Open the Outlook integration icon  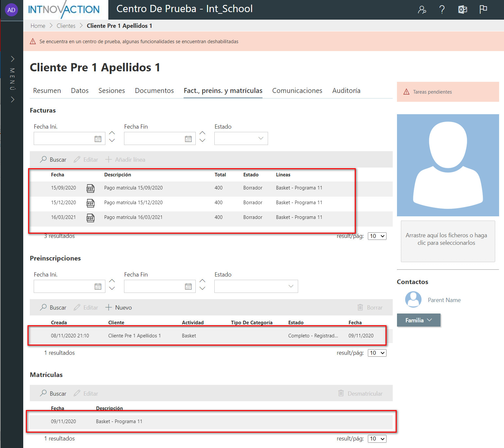point(462,10)
